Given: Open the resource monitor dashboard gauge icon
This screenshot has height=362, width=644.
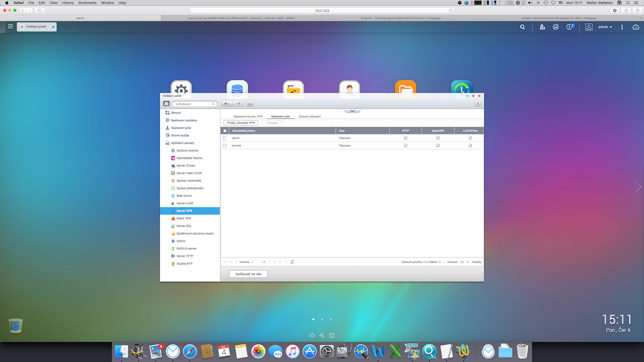Looking at the screenshot, I should 636,27.
